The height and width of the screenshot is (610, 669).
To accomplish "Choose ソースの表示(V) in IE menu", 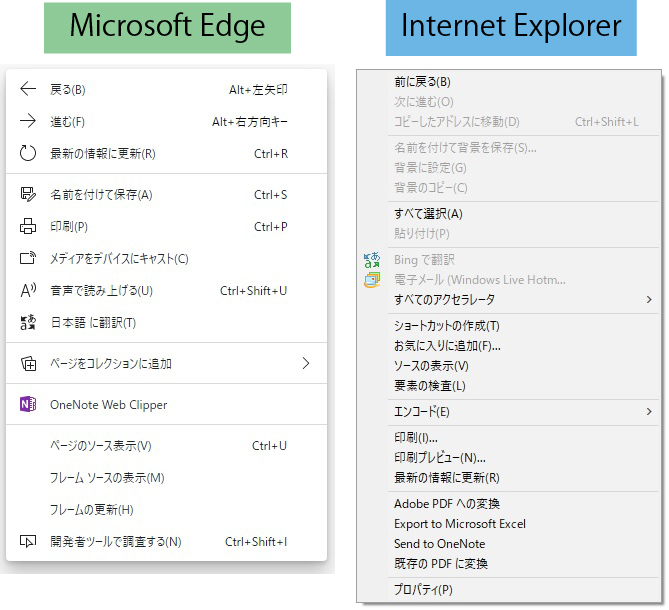I will click(509, 366).
